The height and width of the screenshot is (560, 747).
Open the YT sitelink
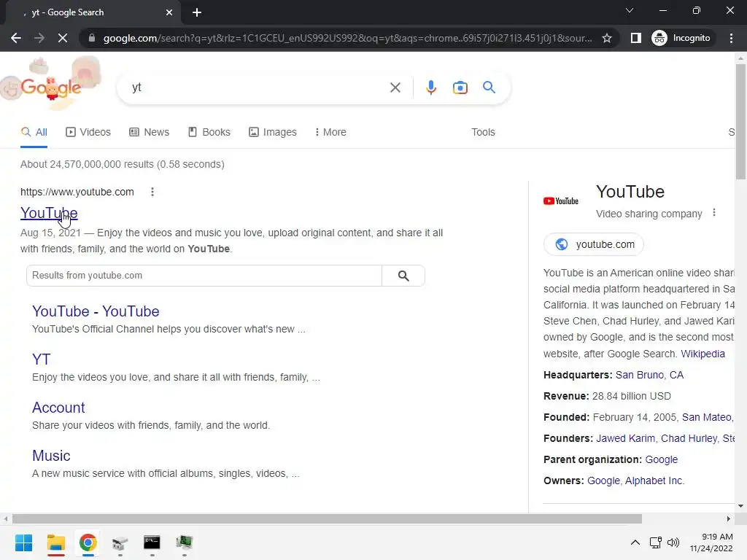point(42,359)
